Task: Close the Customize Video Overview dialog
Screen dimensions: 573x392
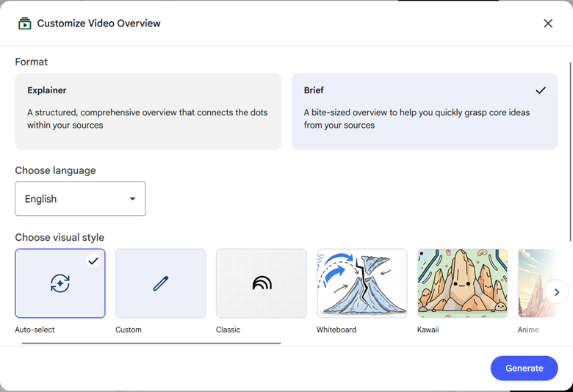Action: coord(548,23)
